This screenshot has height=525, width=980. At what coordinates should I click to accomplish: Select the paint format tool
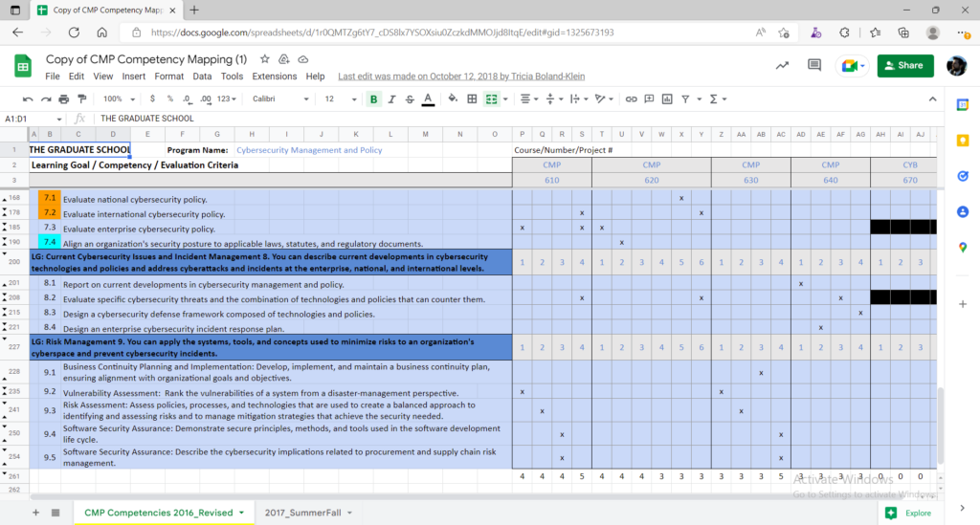(x=81, y=98)
